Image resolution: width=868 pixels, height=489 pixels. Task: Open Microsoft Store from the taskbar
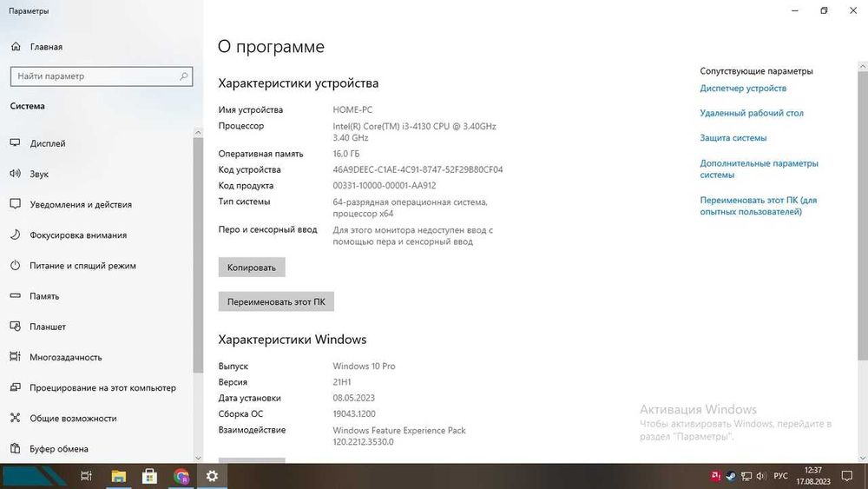(x=149, y=476)
